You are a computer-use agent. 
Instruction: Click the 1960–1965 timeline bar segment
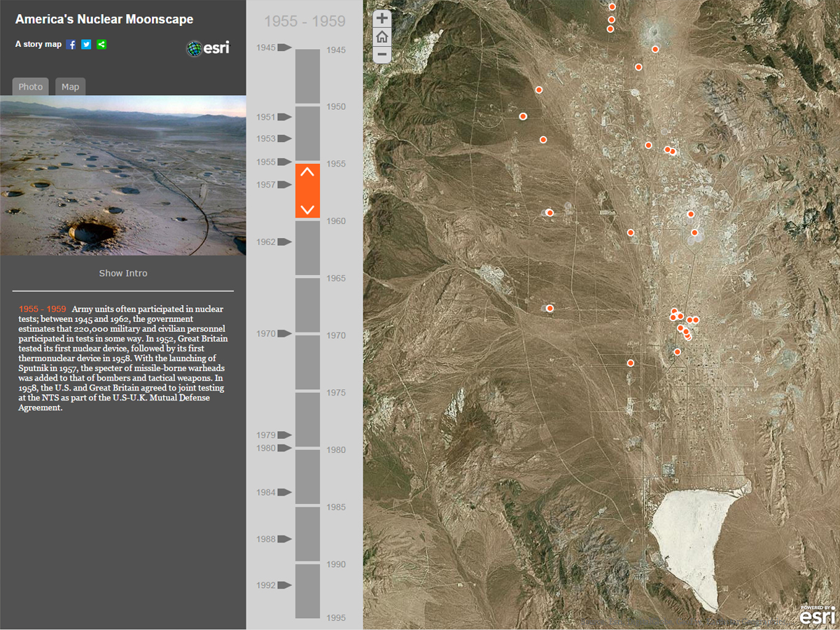click(x=307, y=248)
